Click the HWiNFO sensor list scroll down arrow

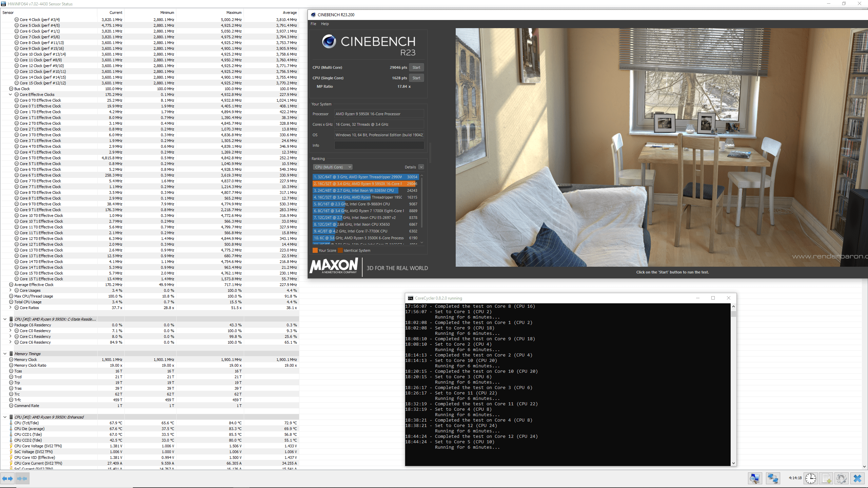click(865, 467)
